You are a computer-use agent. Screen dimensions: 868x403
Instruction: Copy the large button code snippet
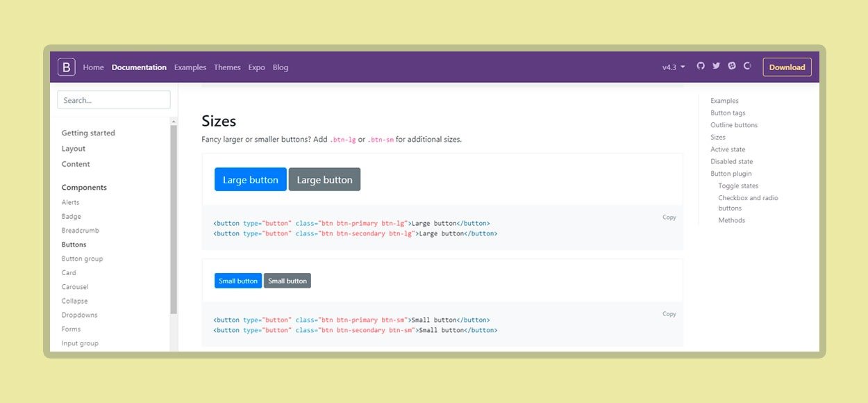(x=669, y=217)
